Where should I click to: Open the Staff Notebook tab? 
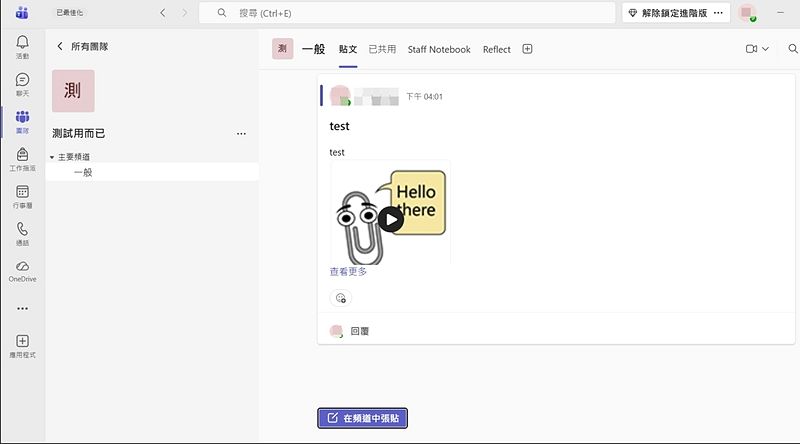pos(439,50)
